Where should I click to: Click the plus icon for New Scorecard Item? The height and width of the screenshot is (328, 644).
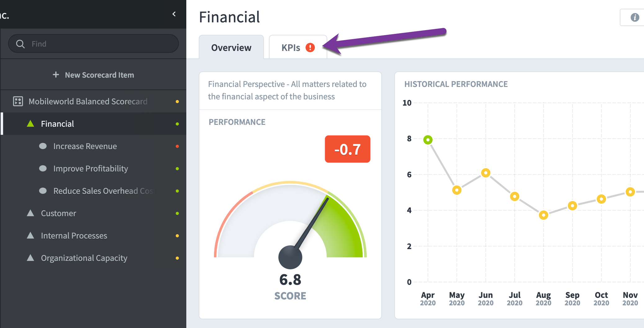pyautogui.click(x=56, y=75)
